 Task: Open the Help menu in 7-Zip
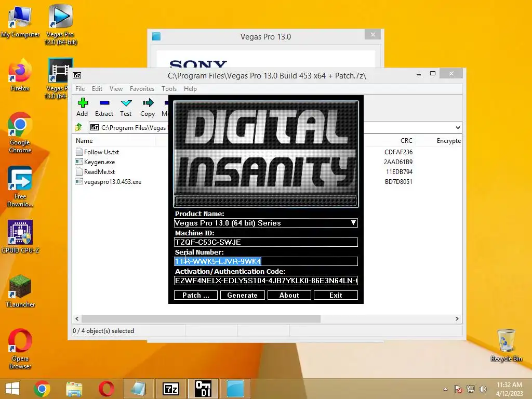click(x=190, y=88)
